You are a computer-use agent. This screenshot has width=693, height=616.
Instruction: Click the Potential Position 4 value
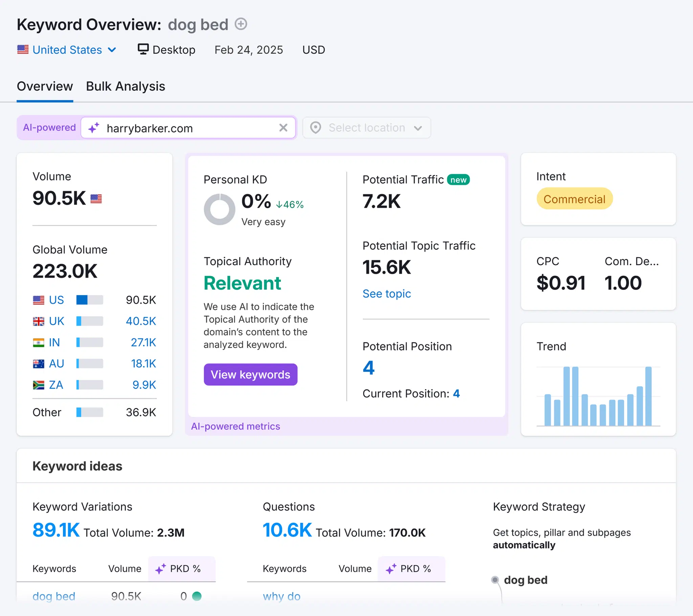[368, 367]
